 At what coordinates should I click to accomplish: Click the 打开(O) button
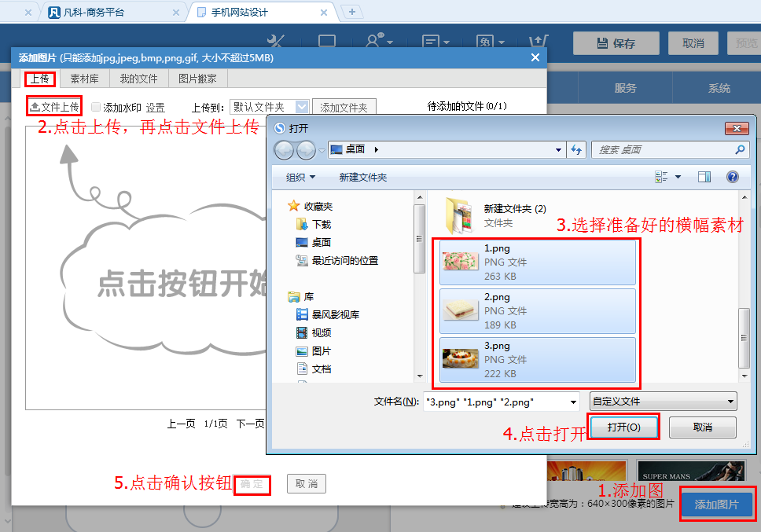(x=623, y=427)
